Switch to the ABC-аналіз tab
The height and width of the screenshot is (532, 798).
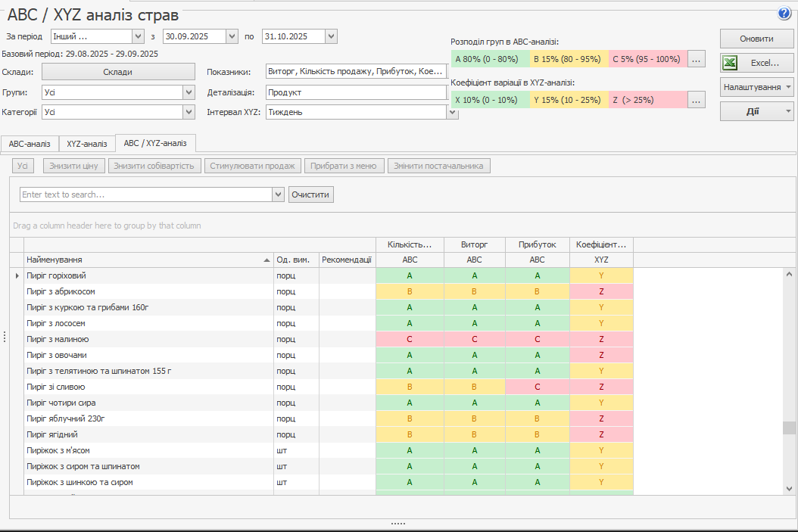pyautogui.click(x=30, y=143)
